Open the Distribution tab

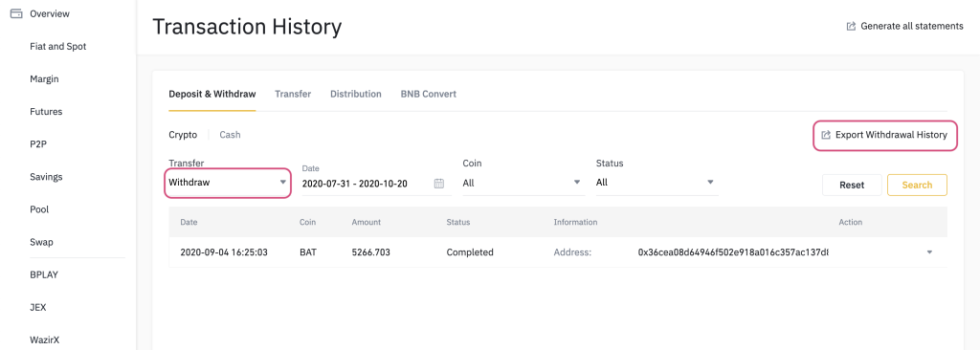pos(356,94)
